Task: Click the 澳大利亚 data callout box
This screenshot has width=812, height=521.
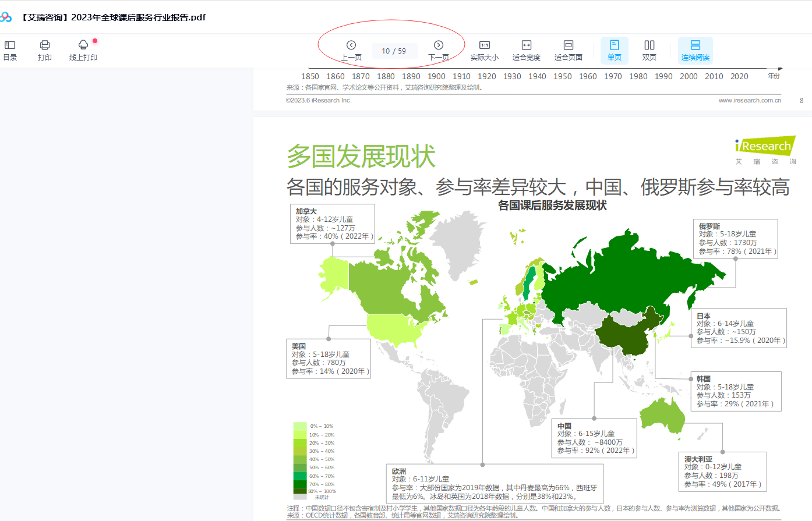Action: 722,472
